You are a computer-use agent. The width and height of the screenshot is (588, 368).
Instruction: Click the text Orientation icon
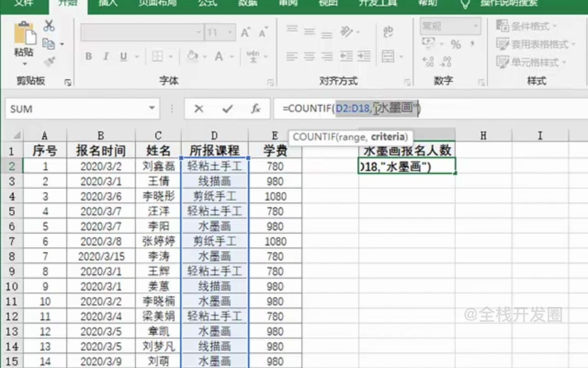point(347,31)
